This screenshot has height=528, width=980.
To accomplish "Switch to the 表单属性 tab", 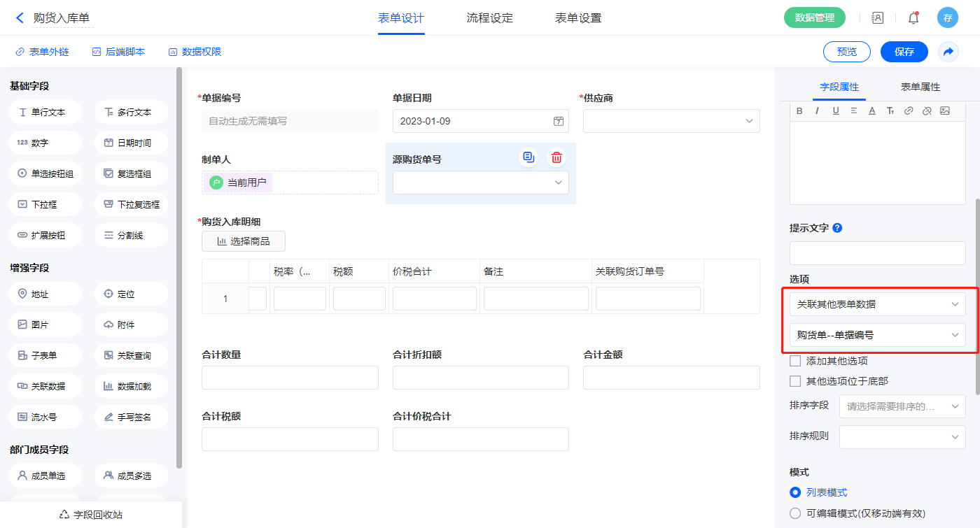I will click(920, 87).
